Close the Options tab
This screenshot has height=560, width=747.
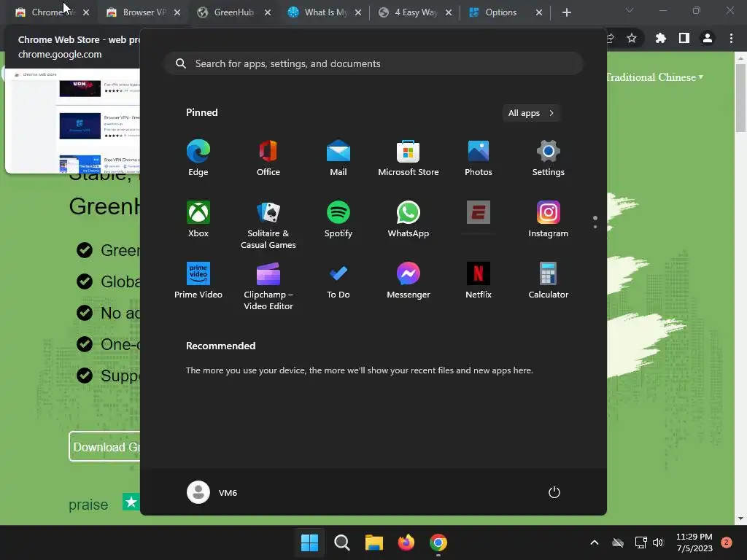coord(539,12)
